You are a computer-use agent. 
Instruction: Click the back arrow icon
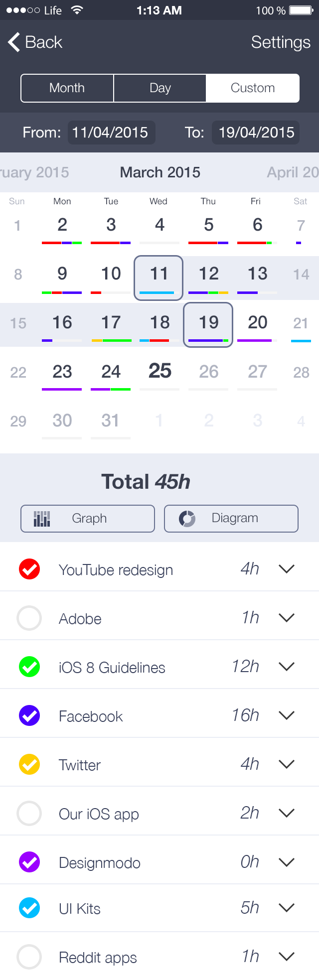tap(12, 42)
